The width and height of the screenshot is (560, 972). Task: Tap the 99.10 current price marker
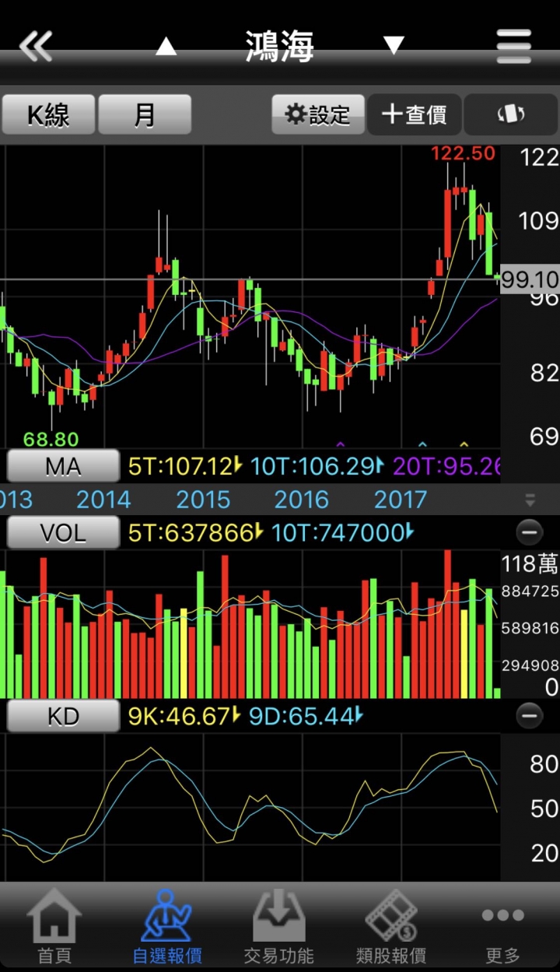[x=530, y=280]
